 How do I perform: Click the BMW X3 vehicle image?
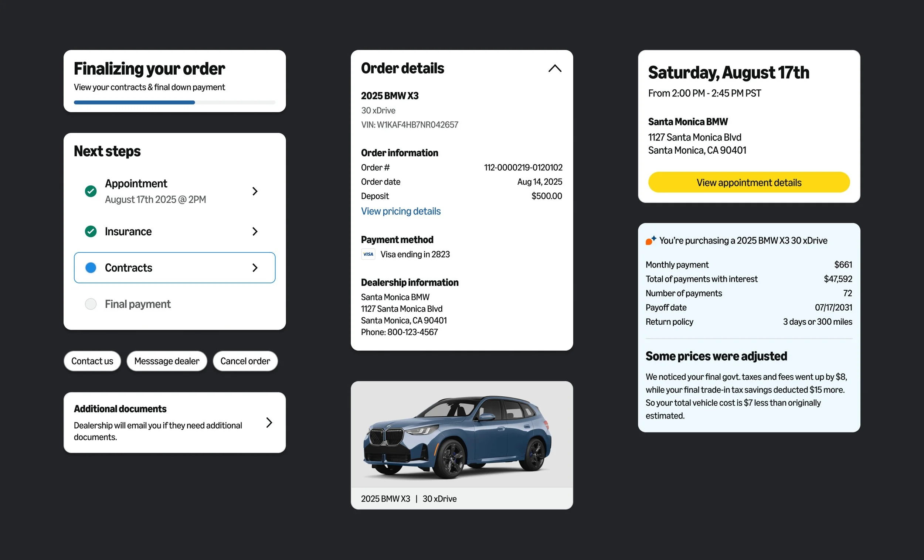(x=462, y=434)
